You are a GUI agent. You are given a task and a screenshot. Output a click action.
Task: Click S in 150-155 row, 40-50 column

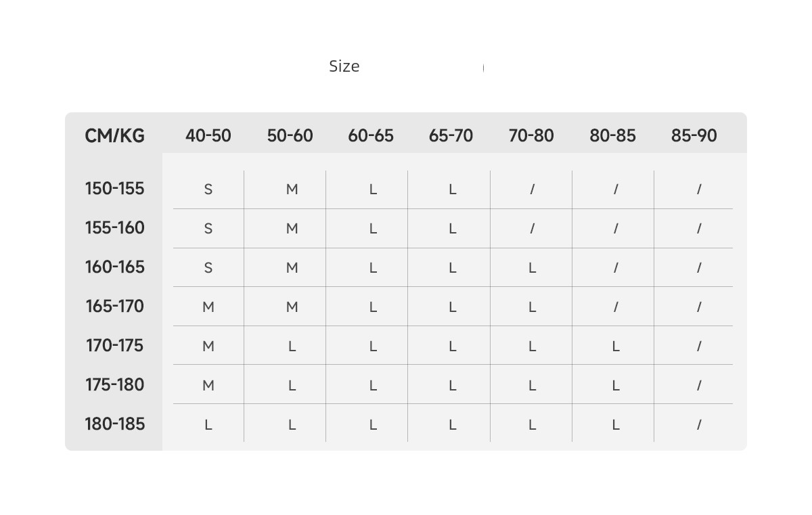[208, 189]
